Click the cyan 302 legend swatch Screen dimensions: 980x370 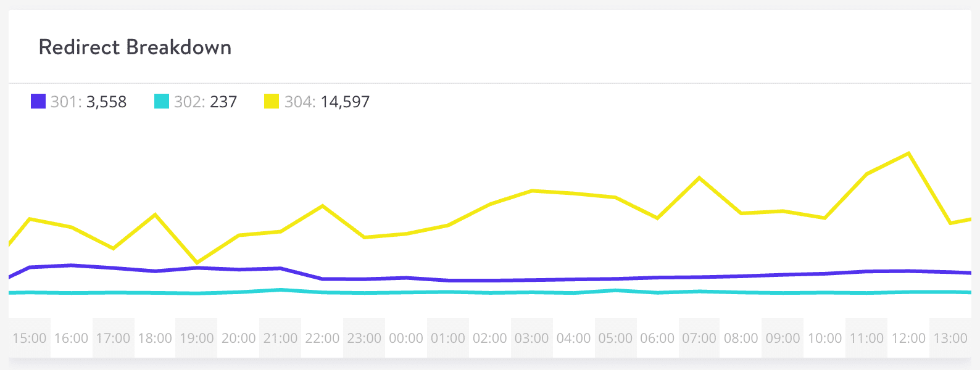(162, 101)
